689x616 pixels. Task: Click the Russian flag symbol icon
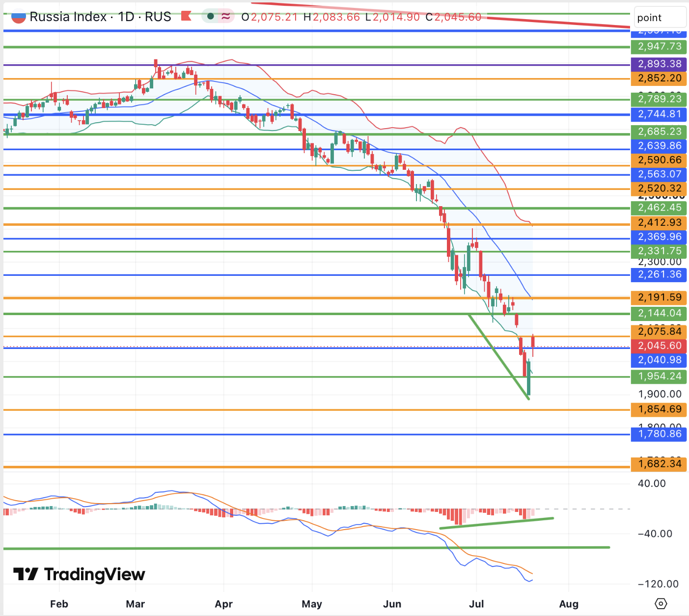click(18, 17)
